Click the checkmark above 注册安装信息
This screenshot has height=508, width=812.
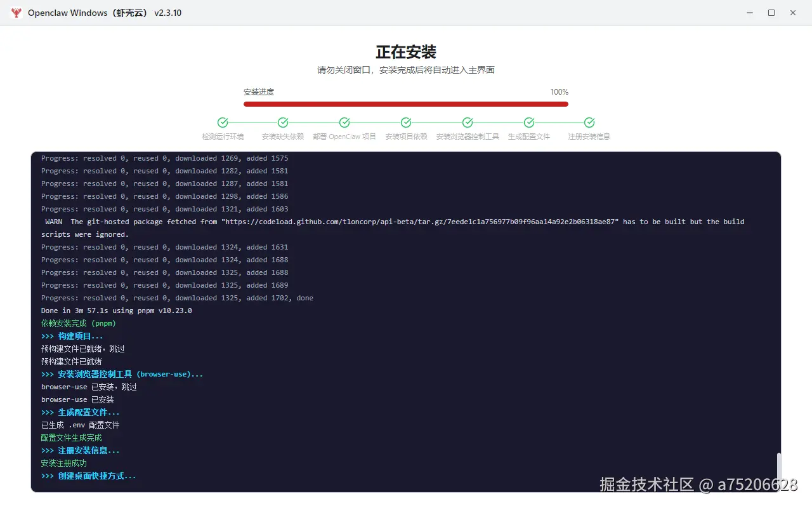coord(589,123)
